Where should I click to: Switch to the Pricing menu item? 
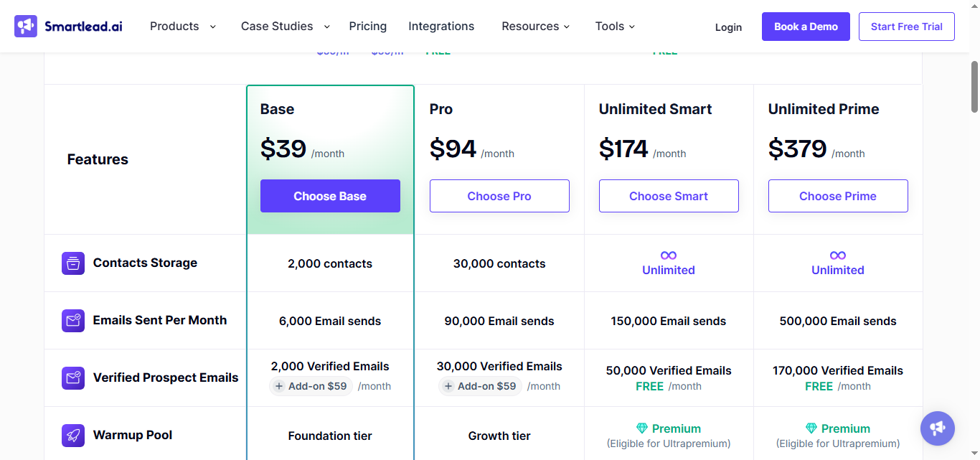[x=367, y=26]
